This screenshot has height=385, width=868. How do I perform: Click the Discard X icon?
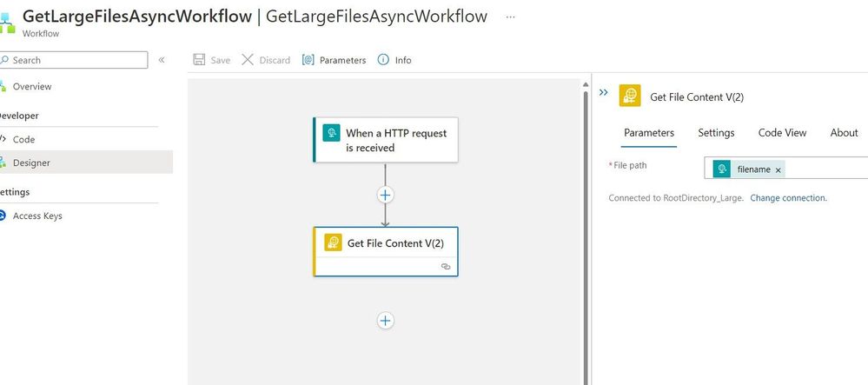(x=248, y=60)
